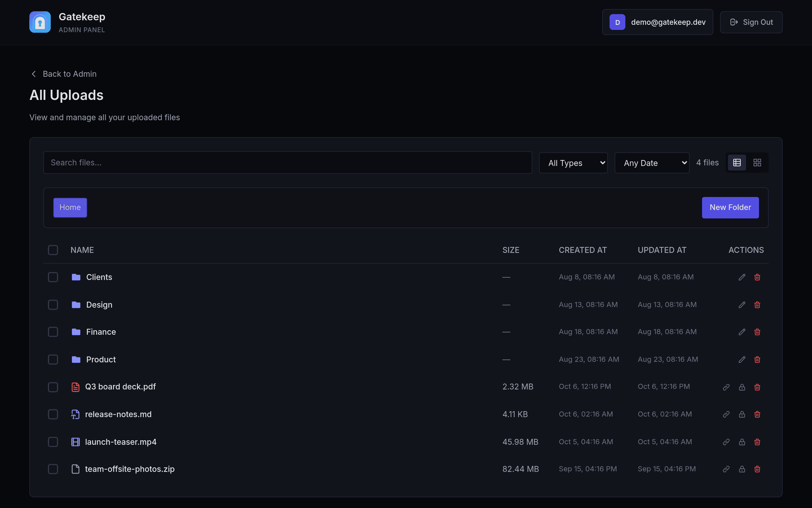812x508 pixels.
Task: Sort by the NAME column header
Action: [82, 250]
